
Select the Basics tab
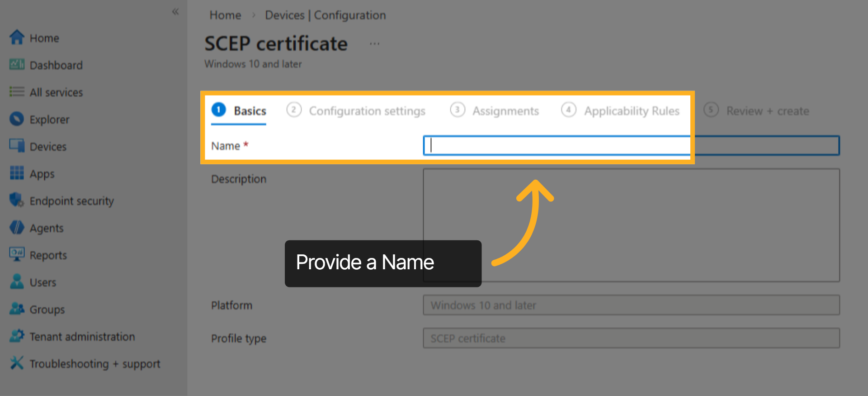tap(239, 111)
